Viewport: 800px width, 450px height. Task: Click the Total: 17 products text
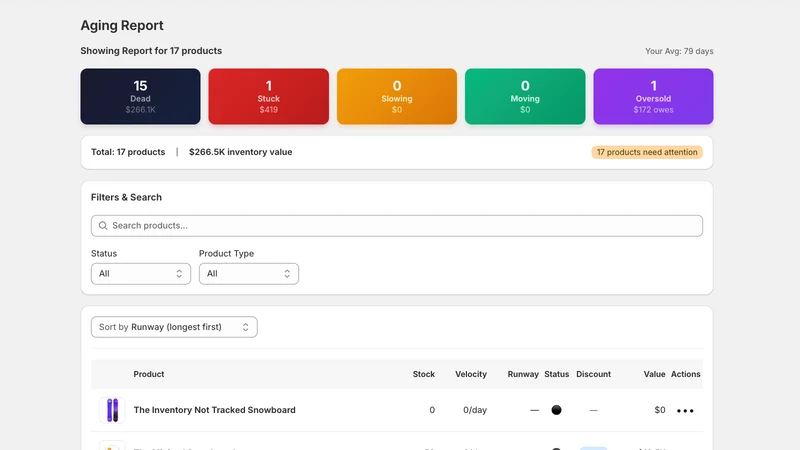pos(128,152)
